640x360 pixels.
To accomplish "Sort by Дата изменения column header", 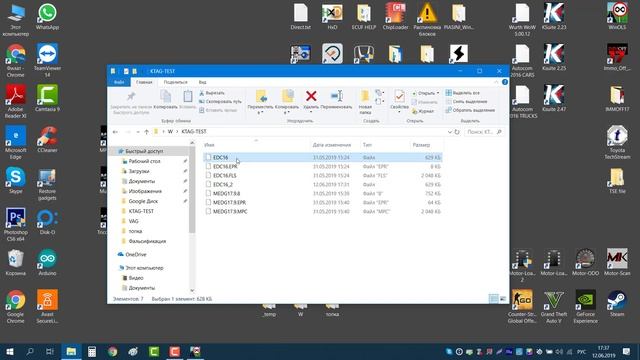I will [x=331, y=145].
